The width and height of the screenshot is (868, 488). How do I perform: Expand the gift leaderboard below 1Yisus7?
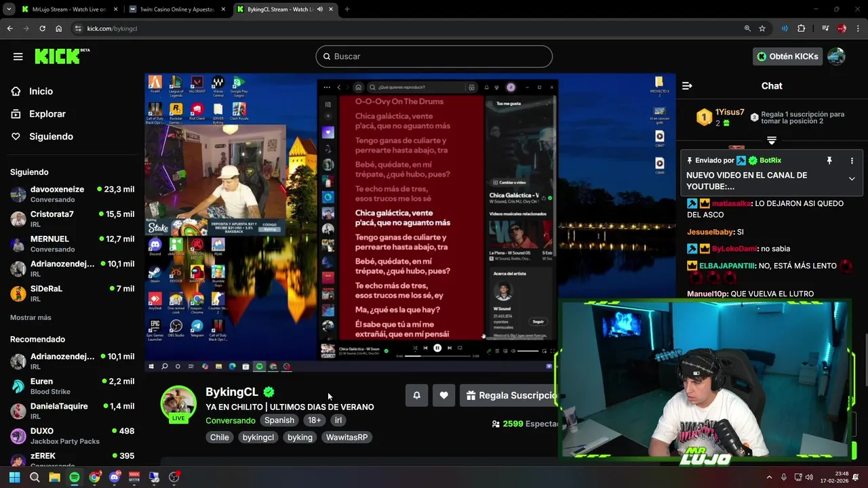[x=772, y=140]
